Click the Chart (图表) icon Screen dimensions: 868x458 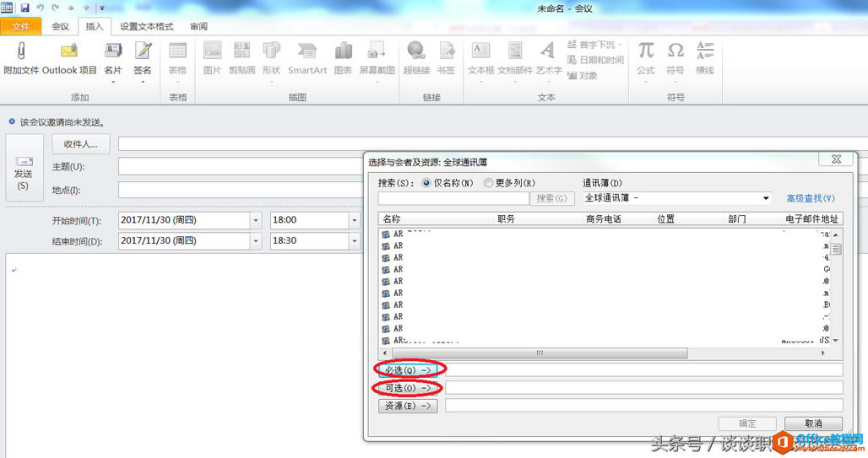(x=343, y=51)
